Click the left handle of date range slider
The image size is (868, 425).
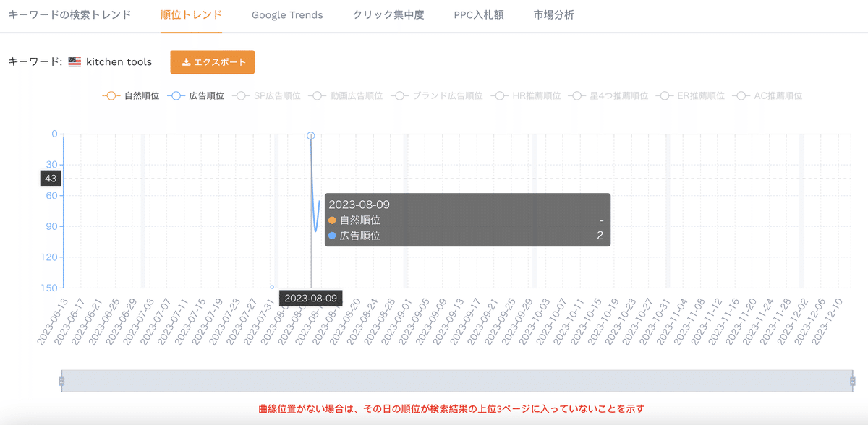(61, 381)
